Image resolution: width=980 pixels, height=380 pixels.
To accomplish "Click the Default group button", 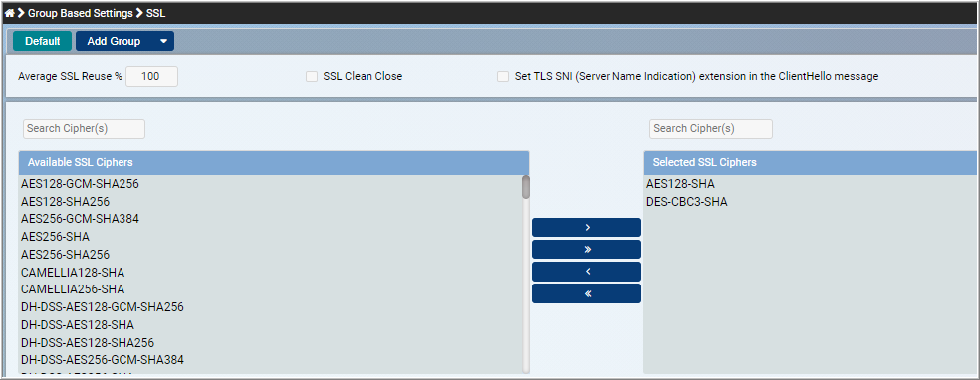I will pyautogui.click(x=43, y=41).
